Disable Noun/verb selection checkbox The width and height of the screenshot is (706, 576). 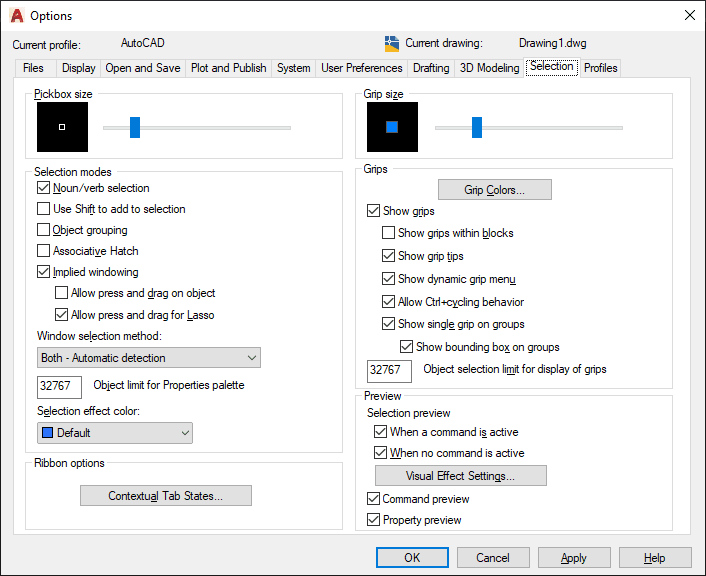click(x=44, y=188)
